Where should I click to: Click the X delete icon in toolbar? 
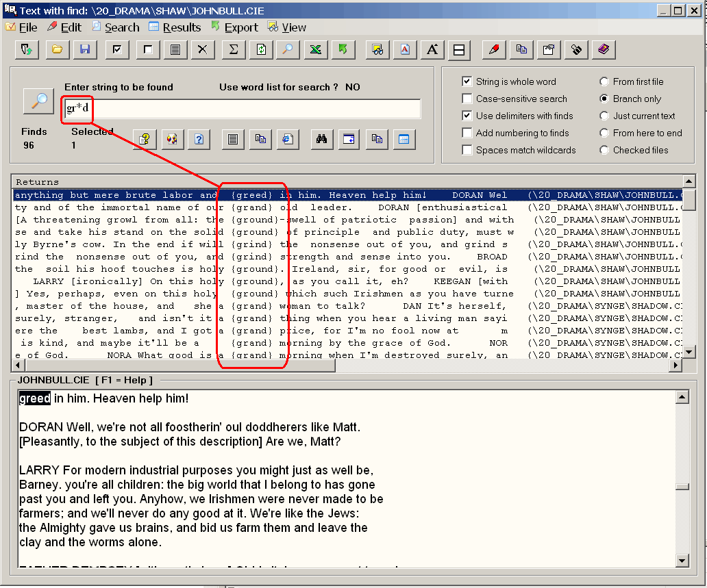pyautogui.click(x=202, y=49)
